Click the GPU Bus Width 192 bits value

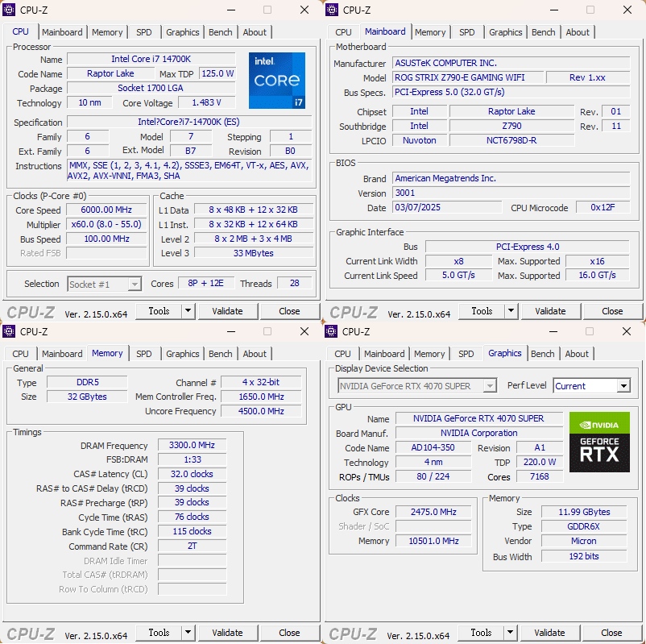pyautogui.click(x=584, y=556)
